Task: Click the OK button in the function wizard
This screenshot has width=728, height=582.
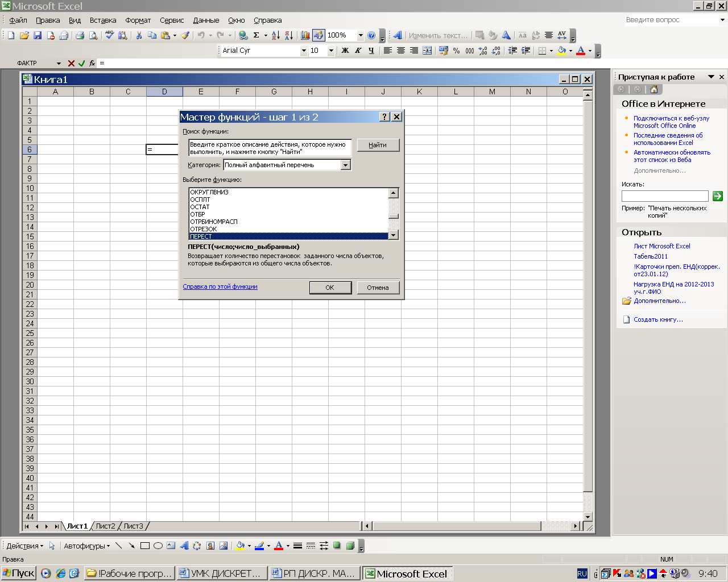Action: click(330, 288)
